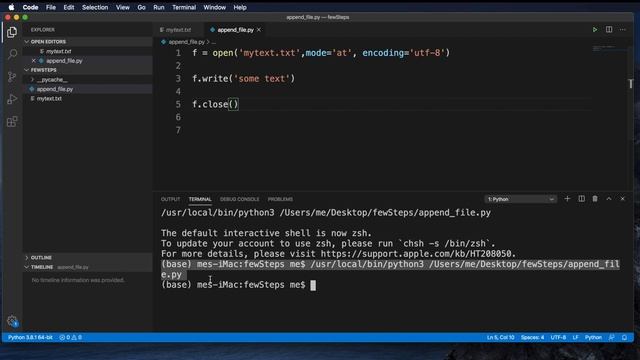The height and width of the screenshot is (360, 640).
Task: Open the Apple menu
Action: tap(11, 7)
